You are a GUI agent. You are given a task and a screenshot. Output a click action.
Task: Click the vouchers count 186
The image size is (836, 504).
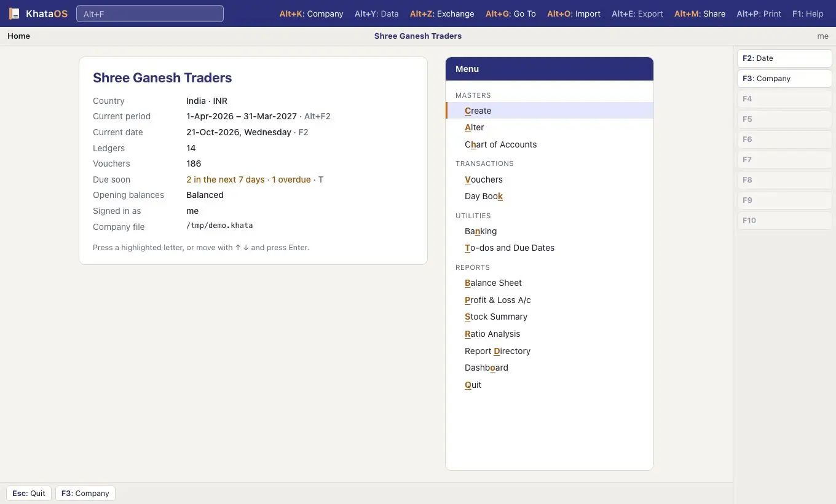pyautogui.click(x=194, y=163)
